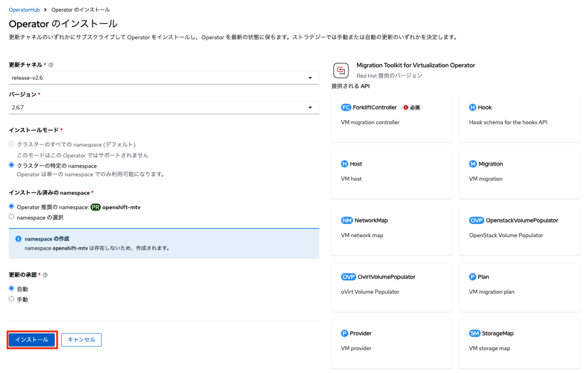Click the NM badge of NetworkMap
Viewport: 588px width, 373px height.
[x=347, y=221]
